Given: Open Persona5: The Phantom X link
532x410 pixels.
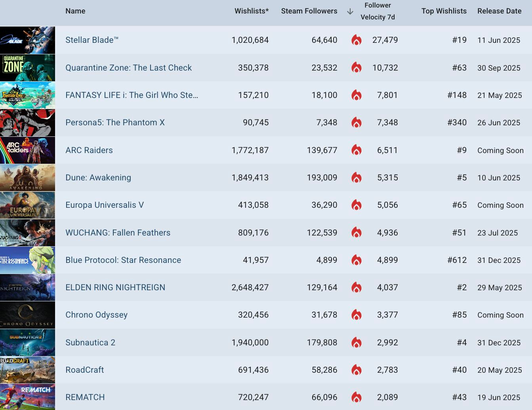Looking at the screenshot, I should click(115, 123).
